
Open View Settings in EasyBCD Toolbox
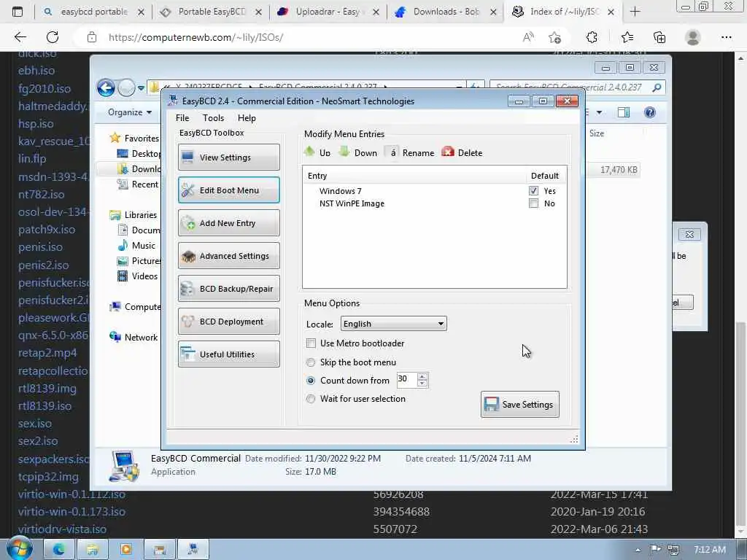228,157
